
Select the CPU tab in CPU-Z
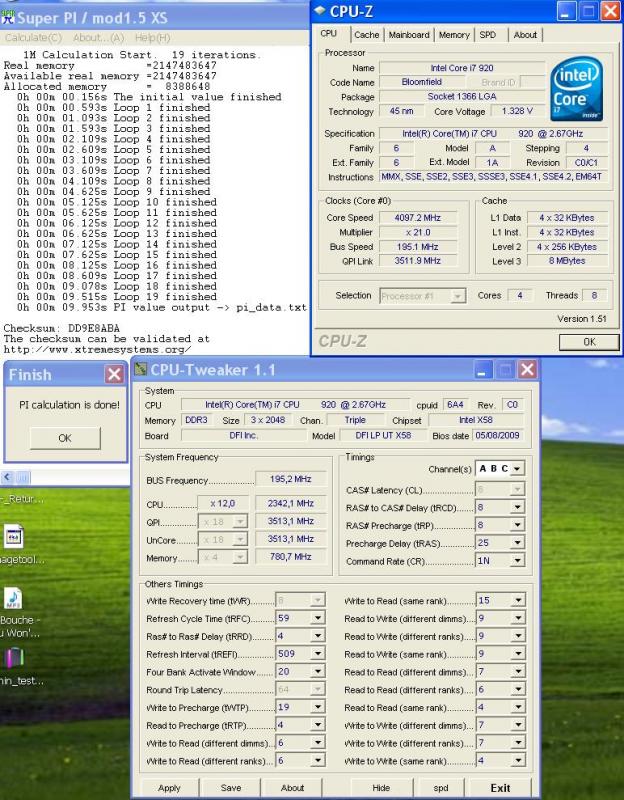329,34
